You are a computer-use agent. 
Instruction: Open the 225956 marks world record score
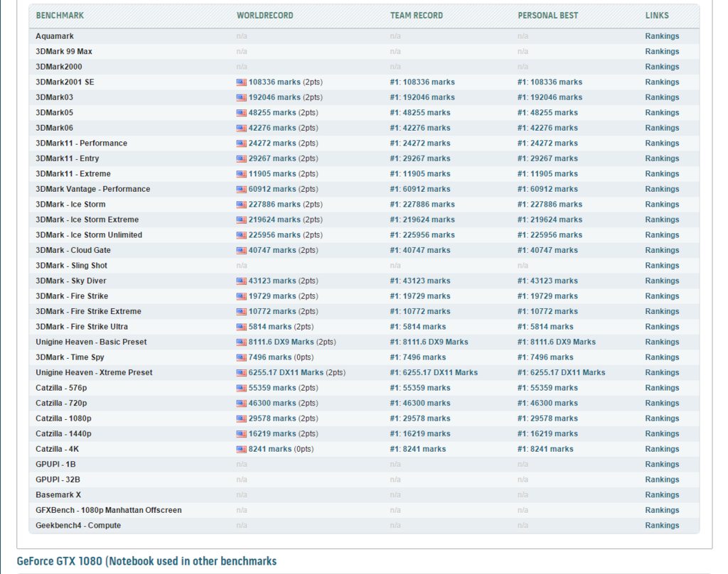[274, 235]
